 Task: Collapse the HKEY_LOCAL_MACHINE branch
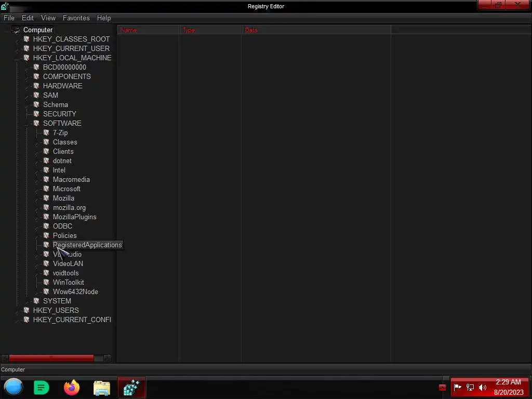[x=17, y=58]
